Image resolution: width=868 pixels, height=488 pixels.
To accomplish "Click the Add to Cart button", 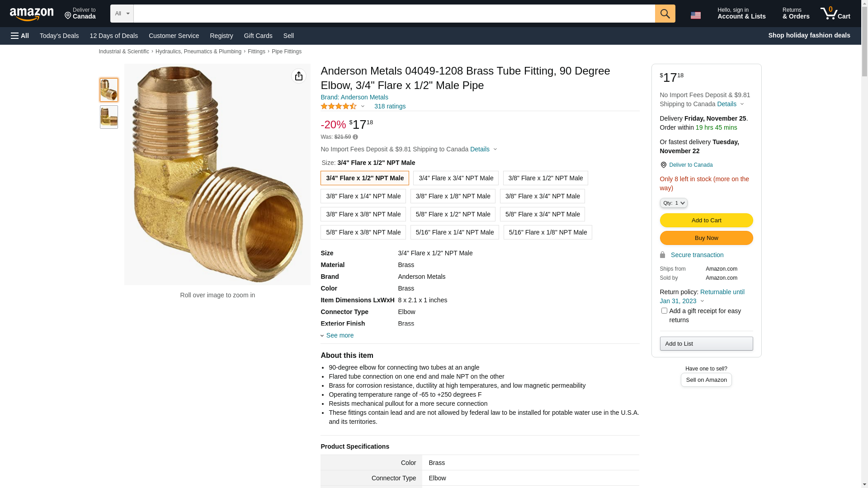I will pos(706,221).
